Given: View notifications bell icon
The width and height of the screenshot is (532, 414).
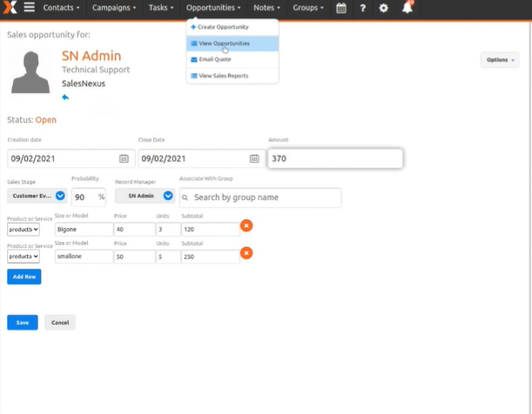Looking at the screenshot, I should click(x=407, y=8).
